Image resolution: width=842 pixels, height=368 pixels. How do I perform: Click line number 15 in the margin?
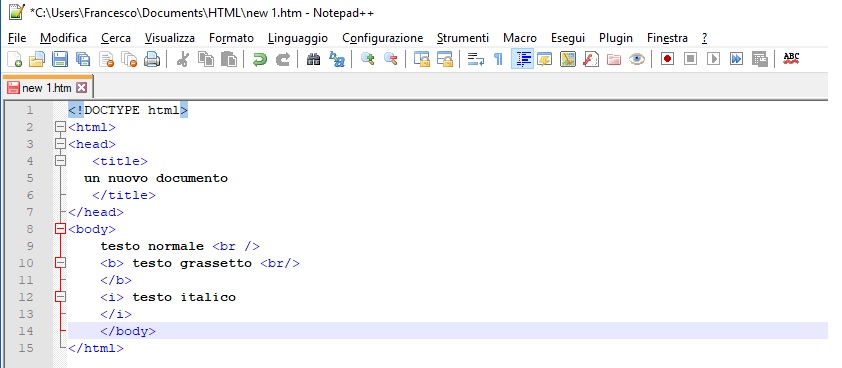[26, 348]
